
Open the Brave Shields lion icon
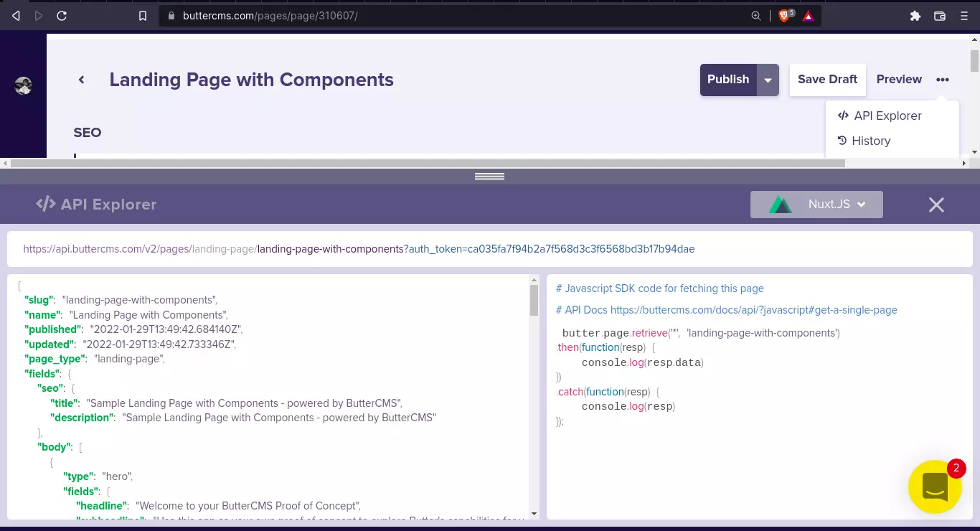click(x=786, y=15)
